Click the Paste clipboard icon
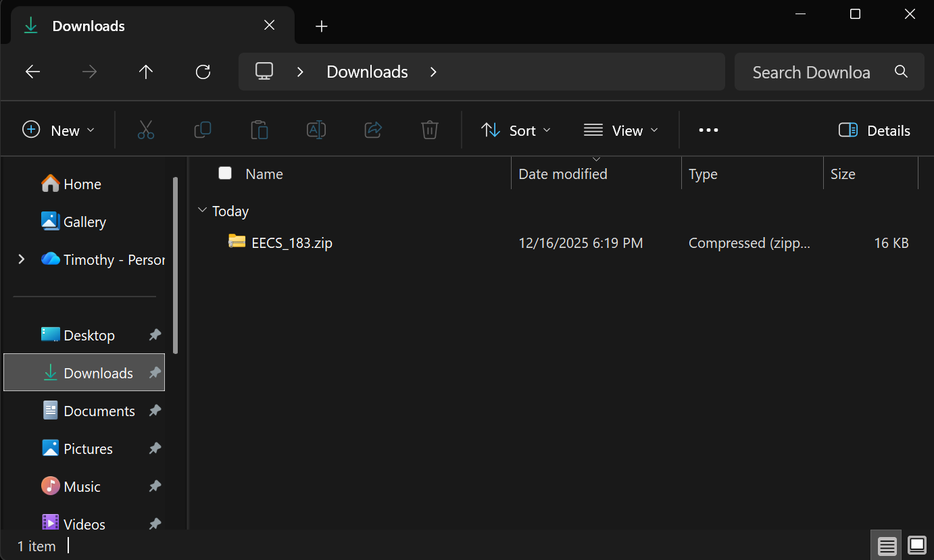This screenshot has height=560, width=934. click(260, 130)
